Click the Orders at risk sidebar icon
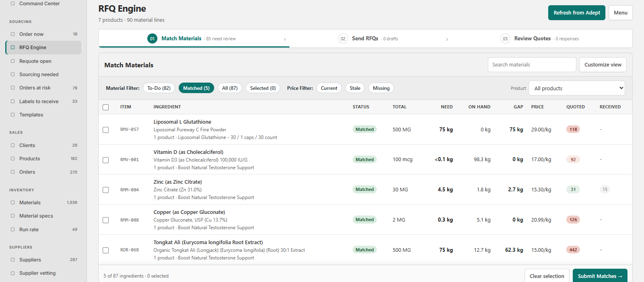 click(13, 88)
